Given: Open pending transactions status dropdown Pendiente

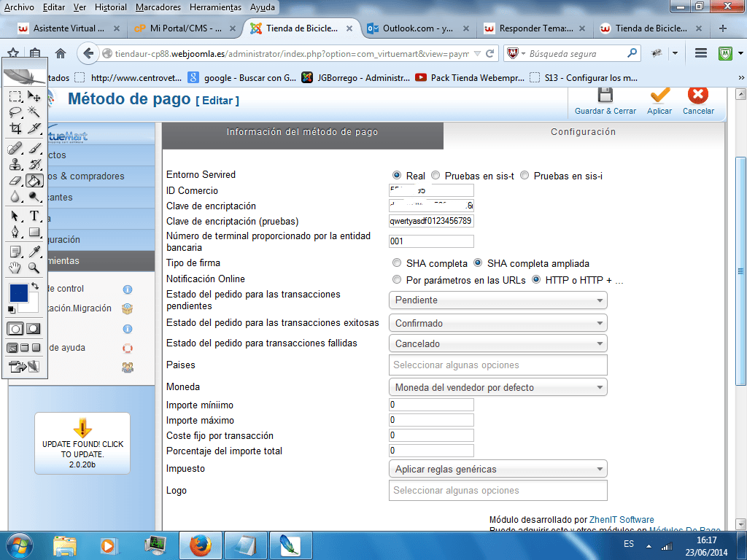Looking at the screenshot, I should point(498,300).
